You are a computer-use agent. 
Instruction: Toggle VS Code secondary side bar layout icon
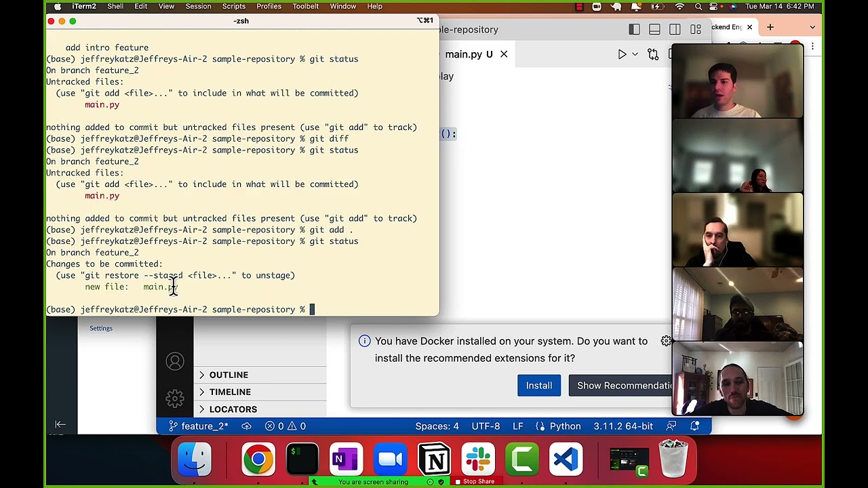click(675, 30)
